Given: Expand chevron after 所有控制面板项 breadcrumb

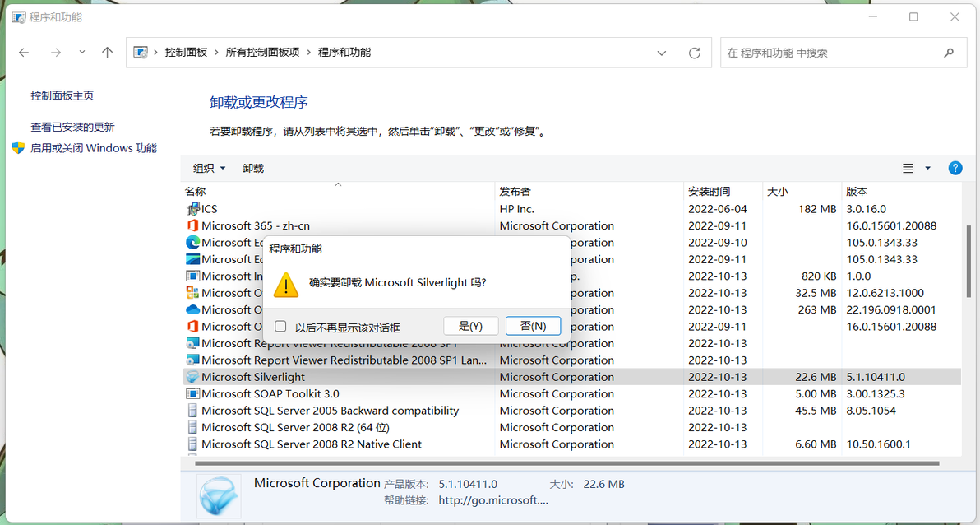Looking at the screenshot, I should point(309,53).
